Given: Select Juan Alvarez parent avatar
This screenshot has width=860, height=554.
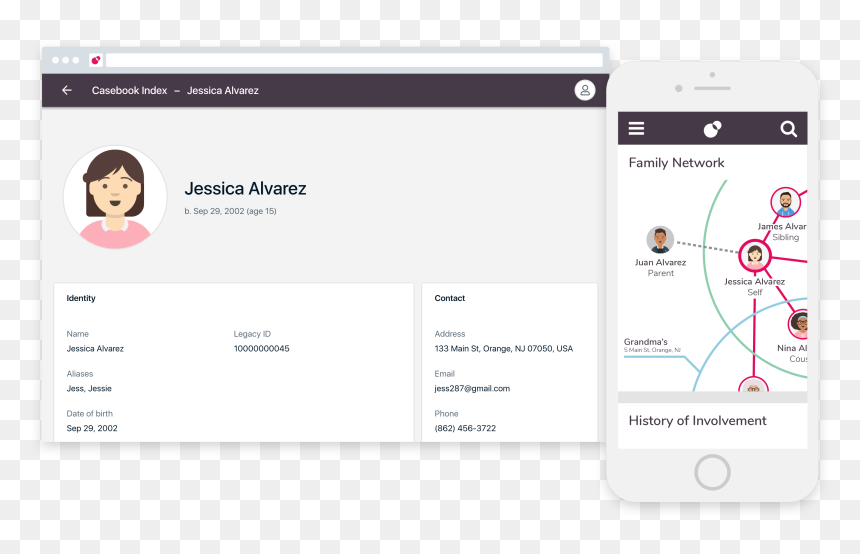Looking at the screenshot, I should click(660, 240).
